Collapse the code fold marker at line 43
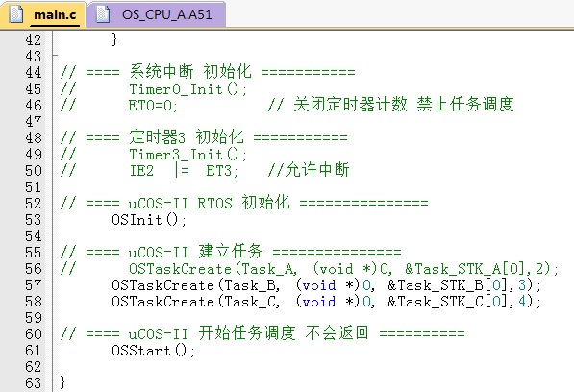 55,56
